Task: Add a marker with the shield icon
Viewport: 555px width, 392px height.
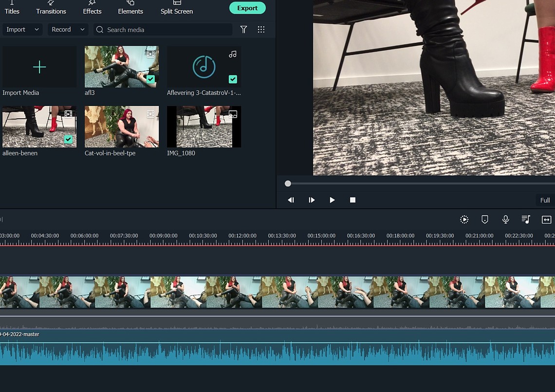Action: [484, 219]
